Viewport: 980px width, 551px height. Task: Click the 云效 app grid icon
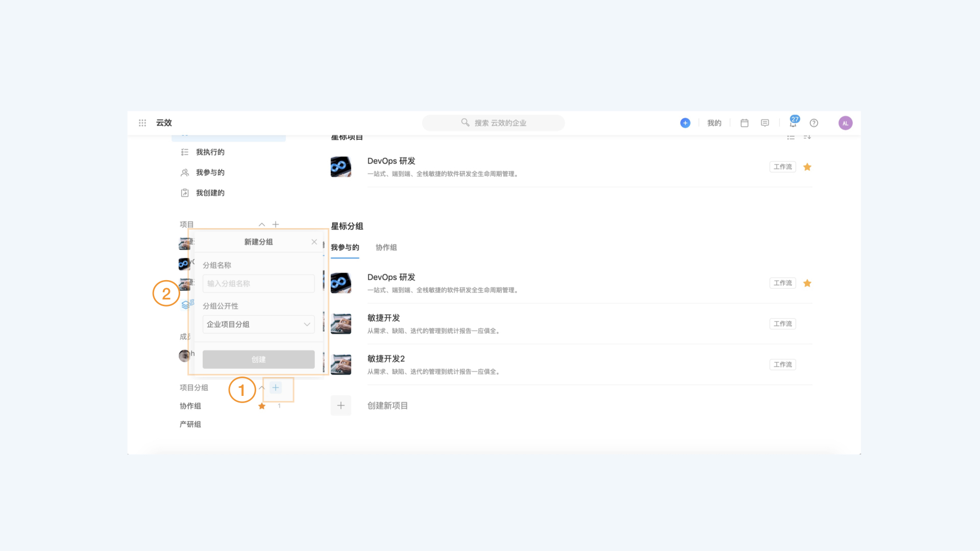(143, 122)
